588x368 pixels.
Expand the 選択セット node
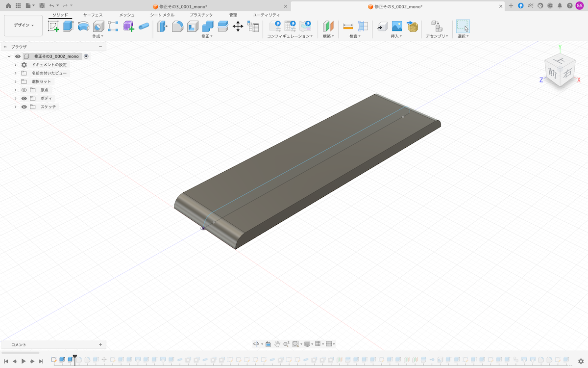[15, 81]
